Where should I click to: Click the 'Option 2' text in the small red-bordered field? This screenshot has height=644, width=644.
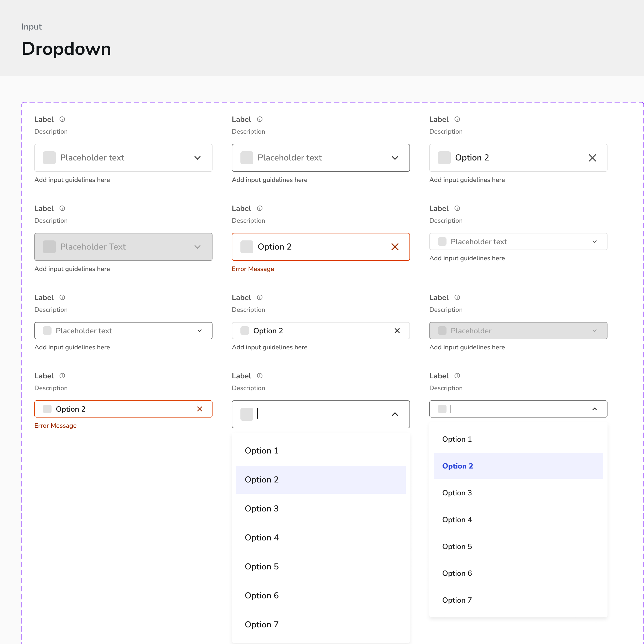coord(71,409)
